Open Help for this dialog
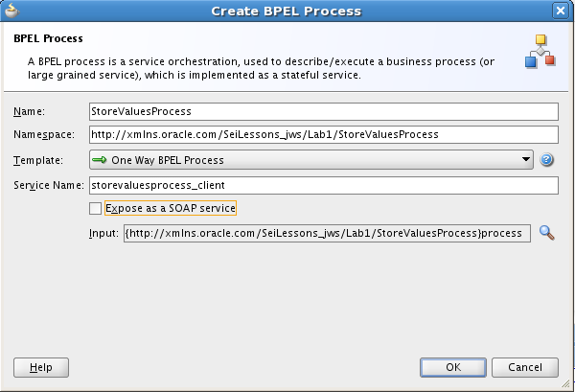The image size is (575, 392). 41,367
